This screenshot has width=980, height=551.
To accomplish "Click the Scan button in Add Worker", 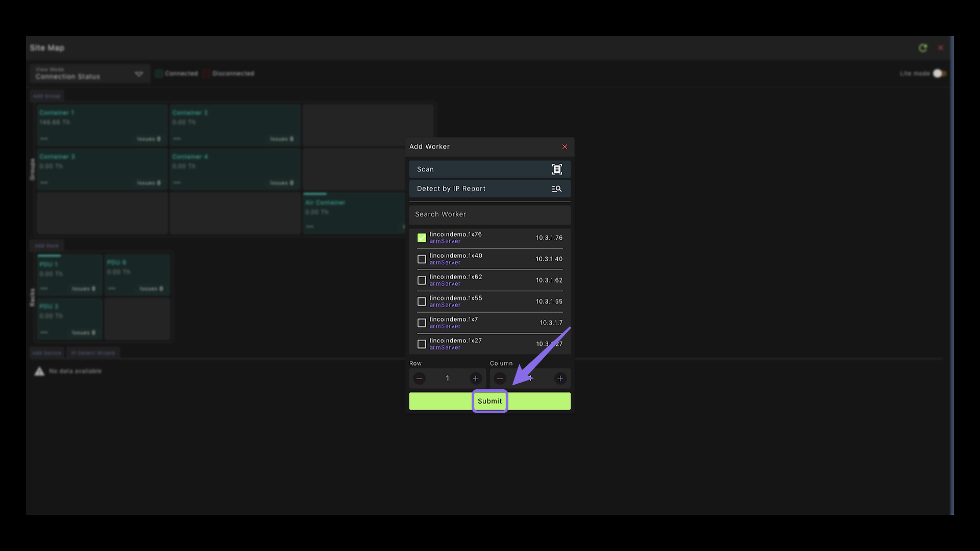I will (489, 169).
